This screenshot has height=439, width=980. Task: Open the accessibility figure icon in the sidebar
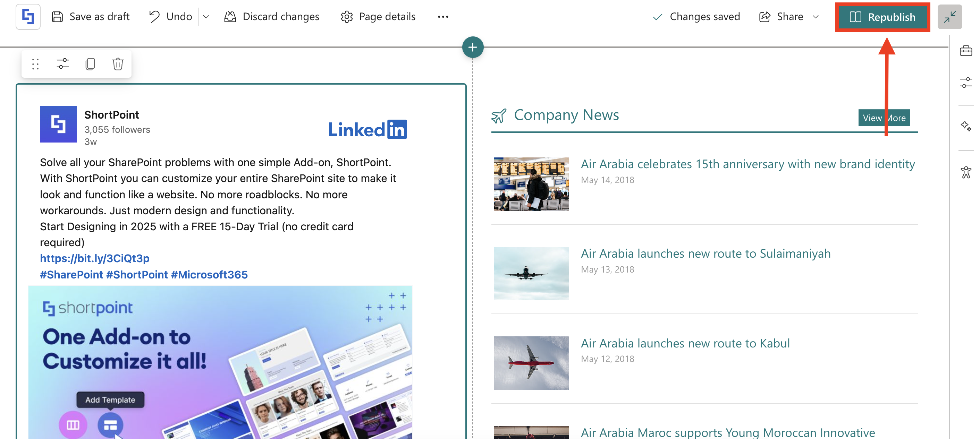point(965,172)
